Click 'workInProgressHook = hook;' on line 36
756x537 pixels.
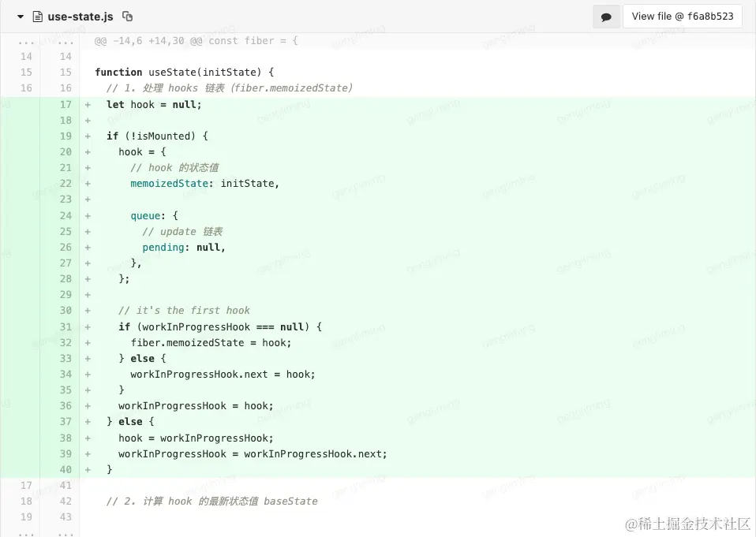point(196,406)
